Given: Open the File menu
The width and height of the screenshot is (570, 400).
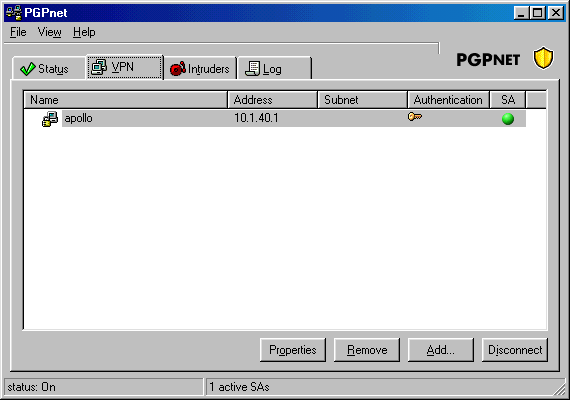Looking at the screenshot, I should pyautogui.click(x=18, y=32).
